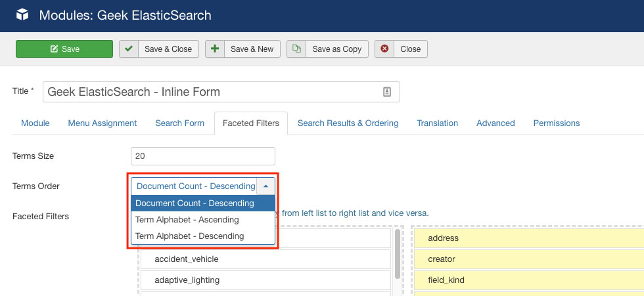Click the green Save button

coord(64,49)
